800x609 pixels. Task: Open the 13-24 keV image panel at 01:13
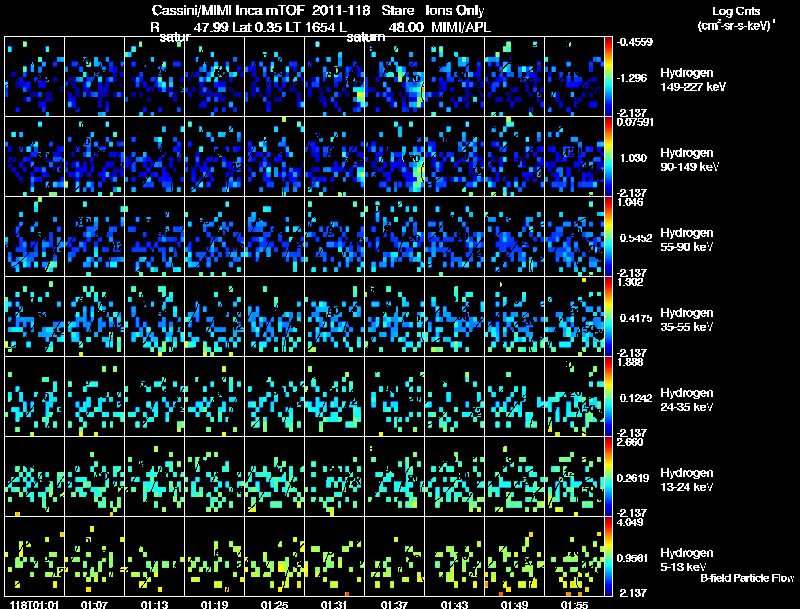coord(154,477)
